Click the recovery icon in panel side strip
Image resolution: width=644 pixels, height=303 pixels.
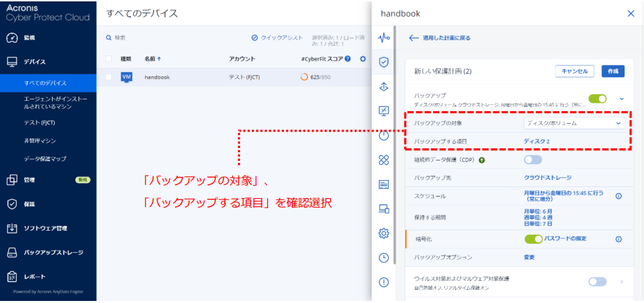[x=383, y=86]
